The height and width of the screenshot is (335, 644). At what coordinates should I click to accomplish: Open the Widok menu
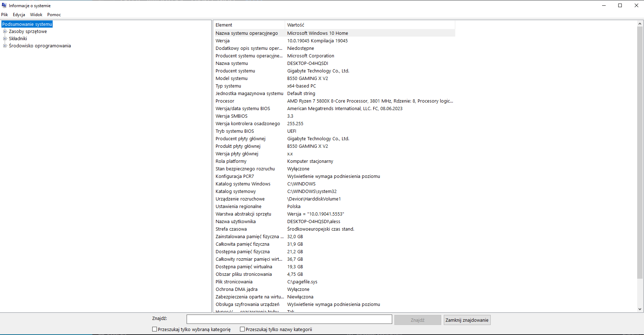pyautogui.click(x=36, y=15)
